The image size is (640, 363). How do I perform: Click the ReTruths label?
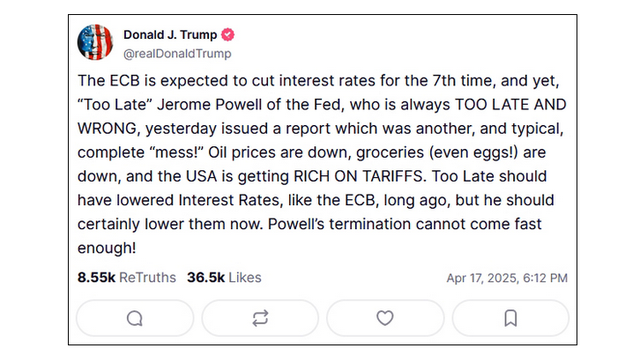click(x=147, y=278)
